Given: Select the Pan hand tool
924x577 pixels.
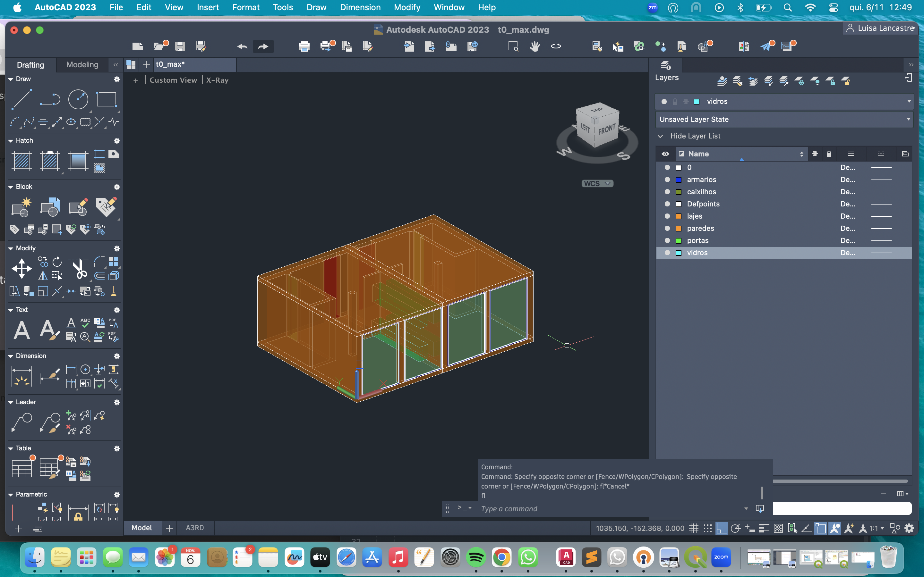Looking at the screenshot, I should [x=535, y=46].
